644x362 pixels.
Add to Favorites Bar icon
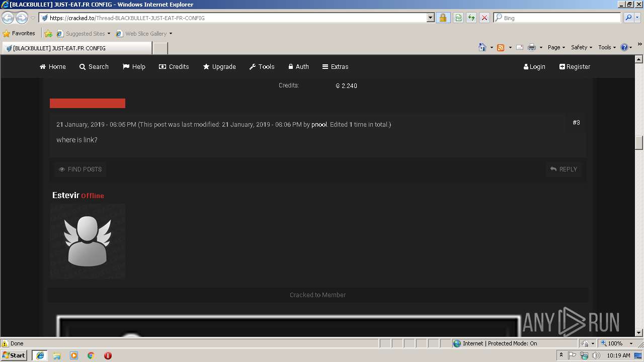coord(48,34)
